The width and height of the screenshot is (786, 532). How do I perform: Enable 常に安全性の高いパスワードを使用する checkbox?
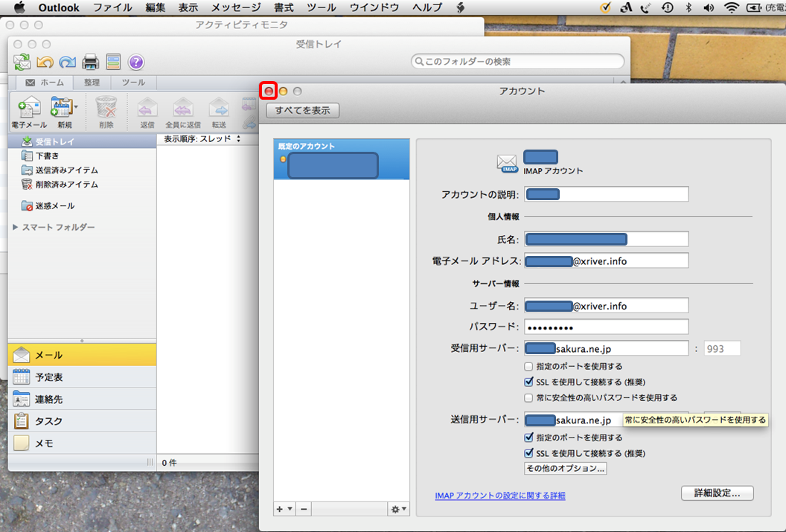528,398
